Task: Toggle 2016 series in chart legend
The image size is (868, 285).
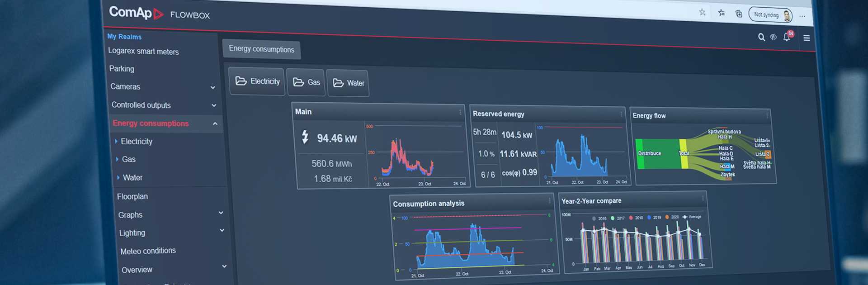Action: tap(599, 218)
